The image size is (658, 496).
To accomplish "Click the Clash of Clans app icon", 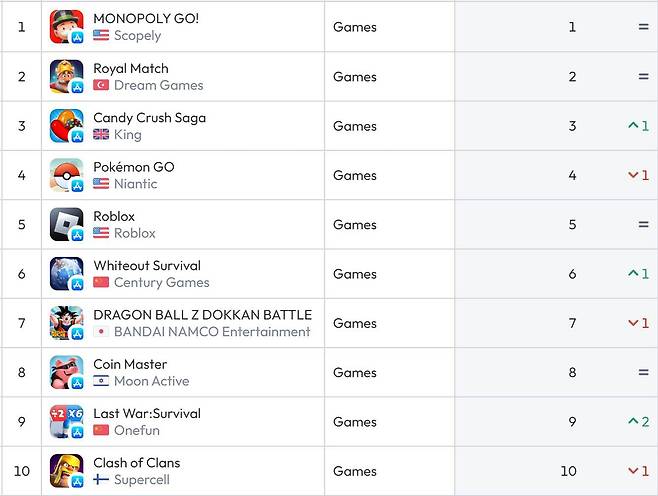I will pos(66,471).
